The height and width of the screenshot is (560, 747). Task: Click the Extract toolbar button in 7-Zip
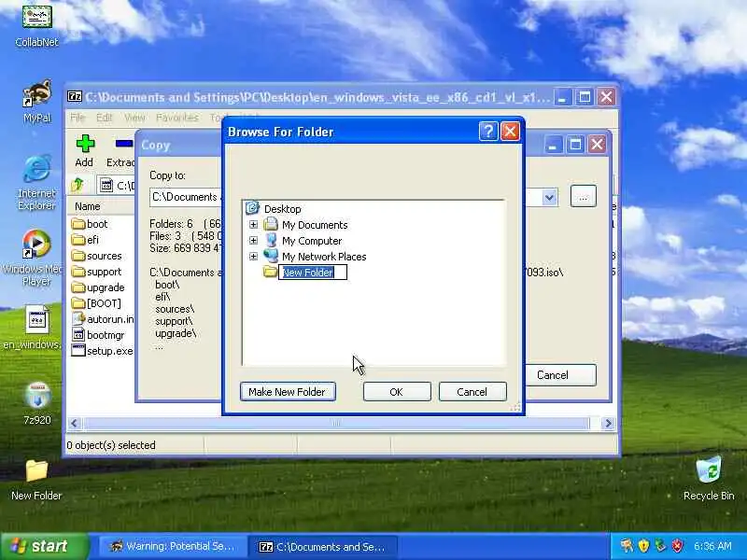(121, 151)
